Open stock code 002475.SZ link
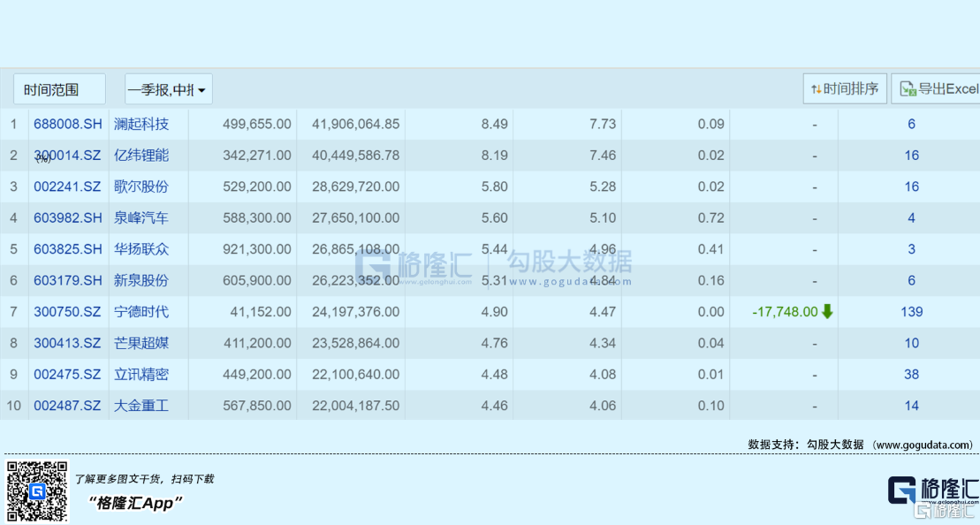Viewport: 980px width, 525px height. tap(67, 374)
